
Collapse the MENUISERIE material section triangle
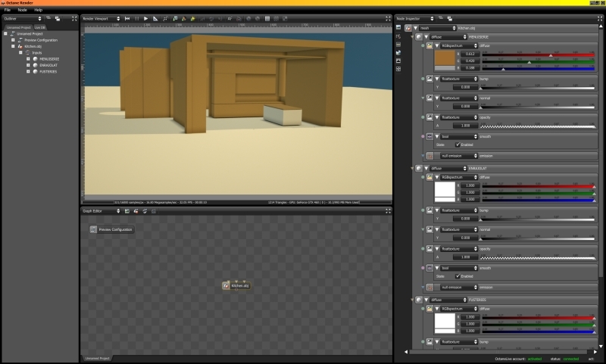426,37
